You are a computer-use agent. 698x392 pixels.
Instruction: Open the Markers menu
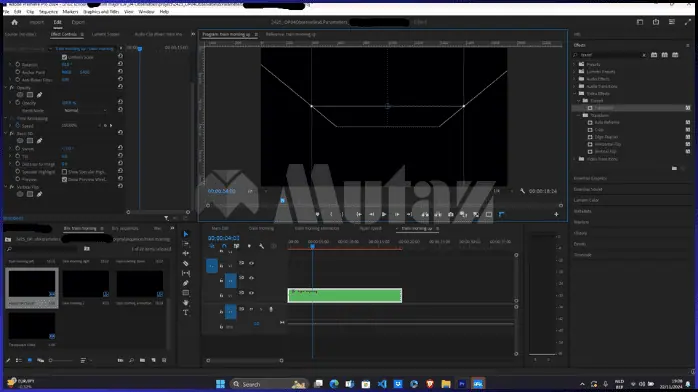click(70, 12)
